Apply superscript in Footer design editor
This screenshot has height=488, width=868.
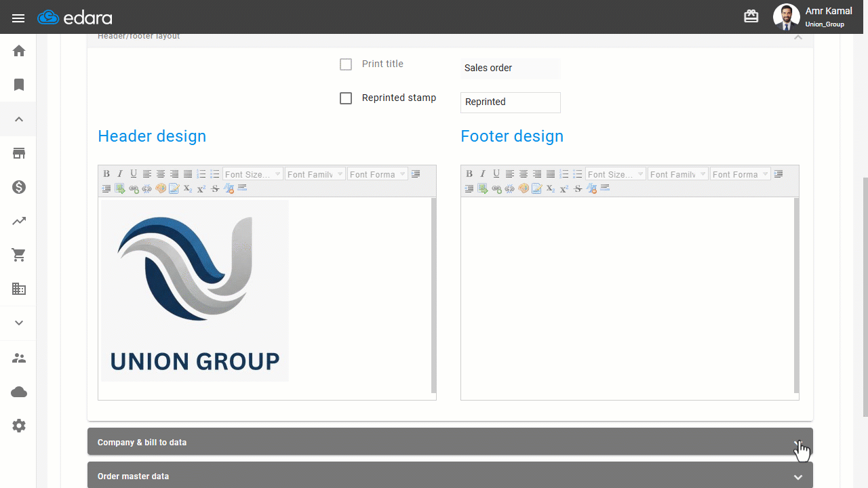pyautogui.click(x=564, y=188)
